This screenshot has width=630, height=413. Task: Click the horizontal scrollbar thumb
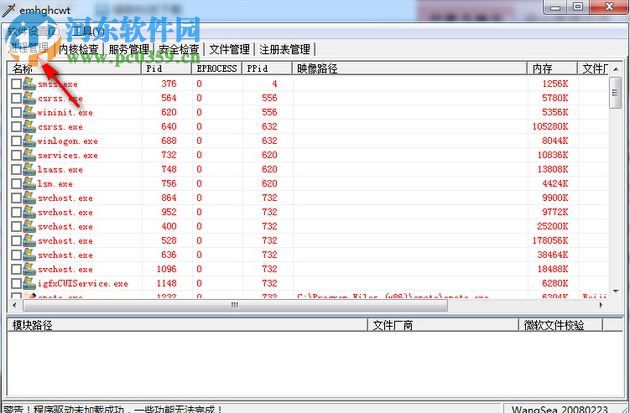[235, 305]
